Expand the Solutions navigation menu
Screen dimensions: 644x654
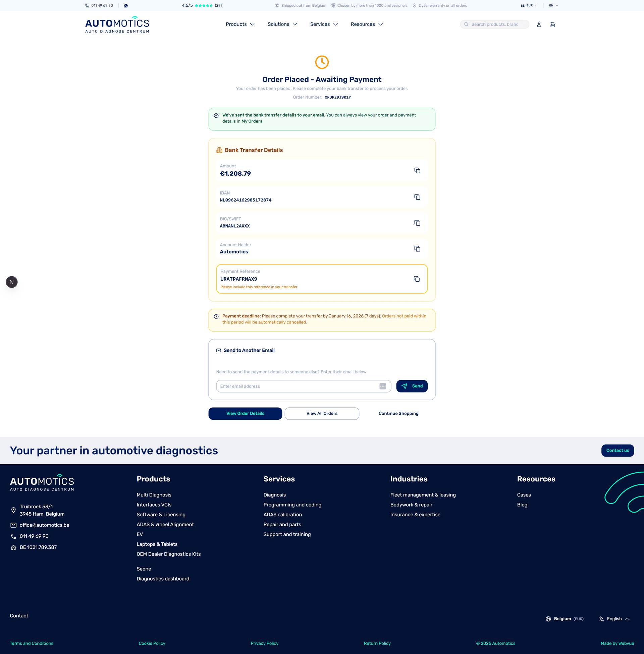coord(282,24)
